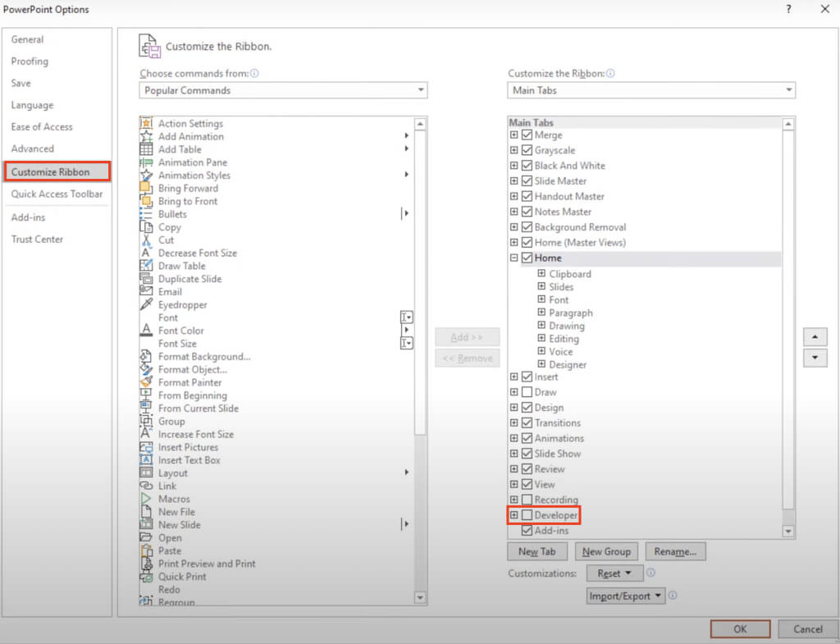Screen dimensions: 840x644
Task: Collapse the Home tab tree item
Action: click(513, 258)
